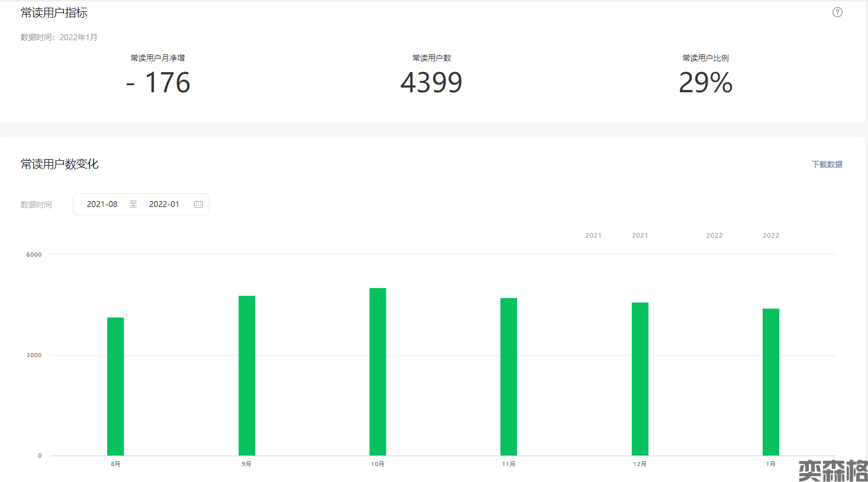Click the green bar for 11月
Viewport: 868px width, 482px height.
click(x=509, y=377)
